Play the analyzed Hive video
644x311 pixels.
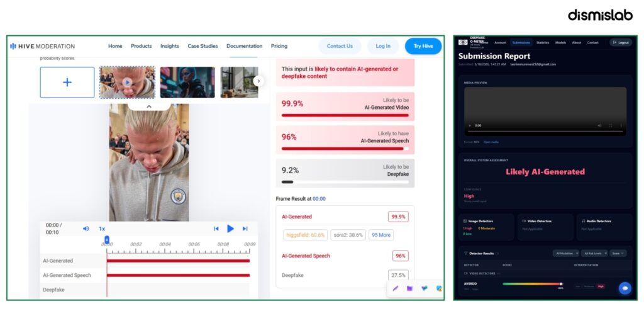tap(230, 229)
